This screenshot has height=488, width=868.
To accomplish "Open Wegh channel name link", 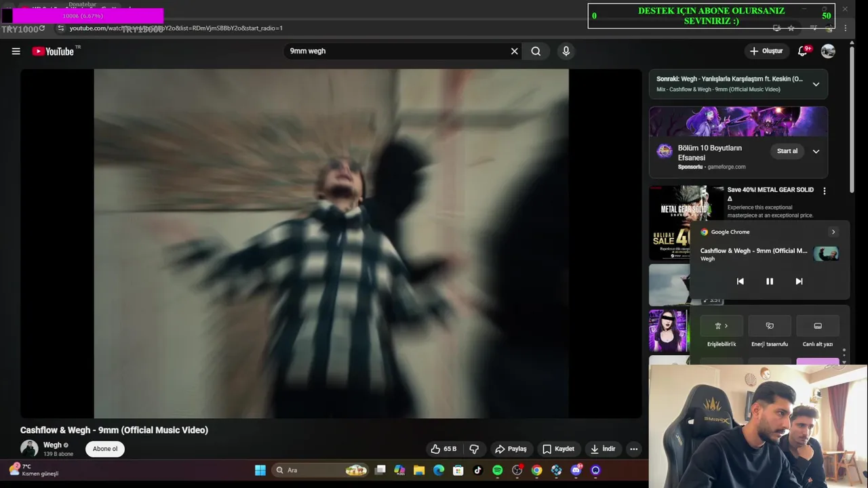I will pos(52,445).
